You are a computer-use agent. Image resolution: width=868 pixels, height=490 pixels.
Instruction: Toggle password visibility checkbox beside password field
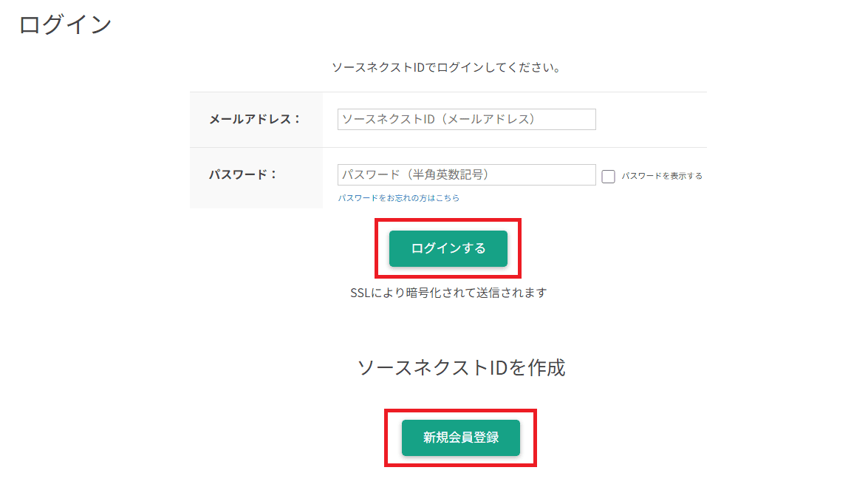tap(609, 176)
